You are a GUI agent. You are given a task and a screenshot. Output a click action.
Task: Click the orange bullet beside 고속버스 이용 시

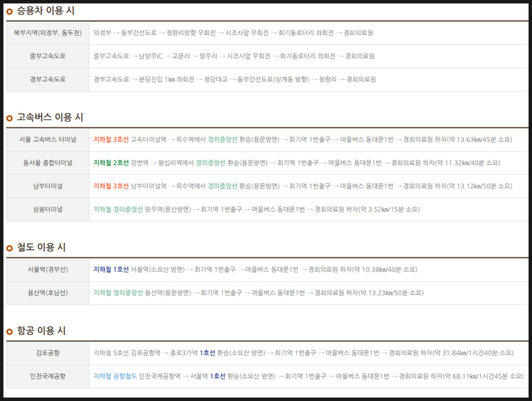9,118
